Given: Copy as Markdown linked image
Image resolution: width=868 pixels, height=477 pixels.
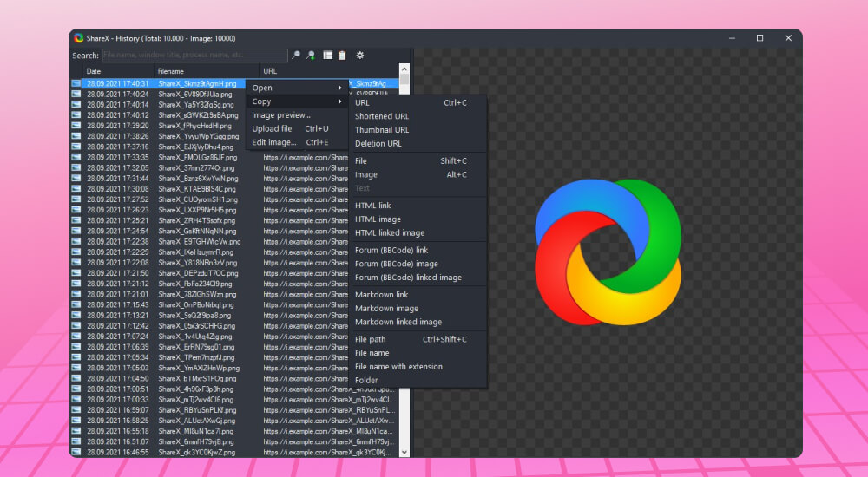Looking at the screenshot, I should tap(418, 322).
